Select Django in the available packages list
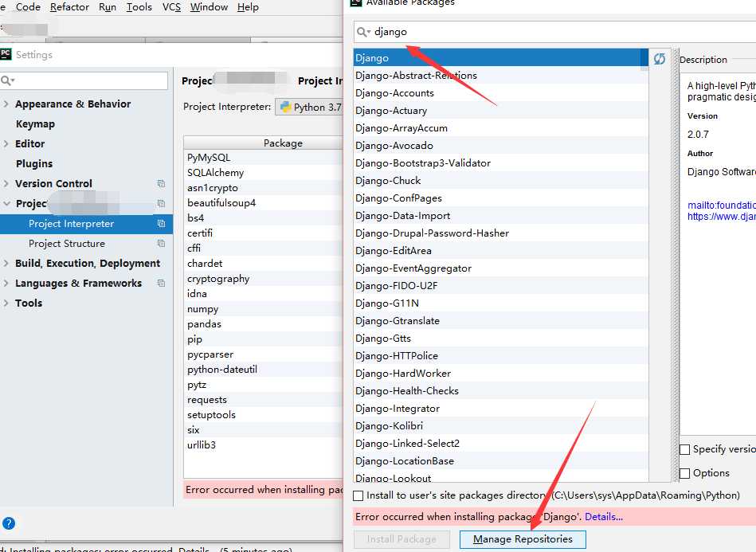The width and height of the screenshot is (756, 552). (500, 58)
